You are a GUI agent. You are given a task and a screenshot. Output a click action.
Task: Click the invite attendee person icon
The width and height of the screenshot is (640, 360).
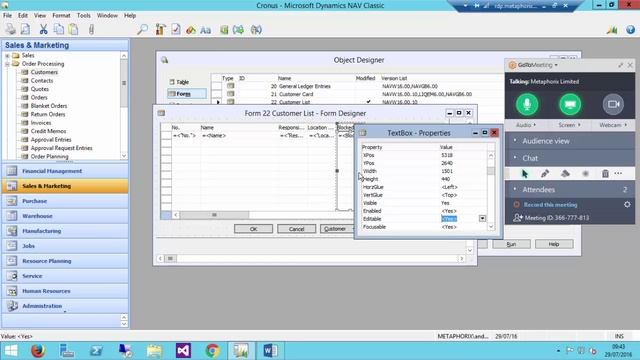tap(518, 218)
